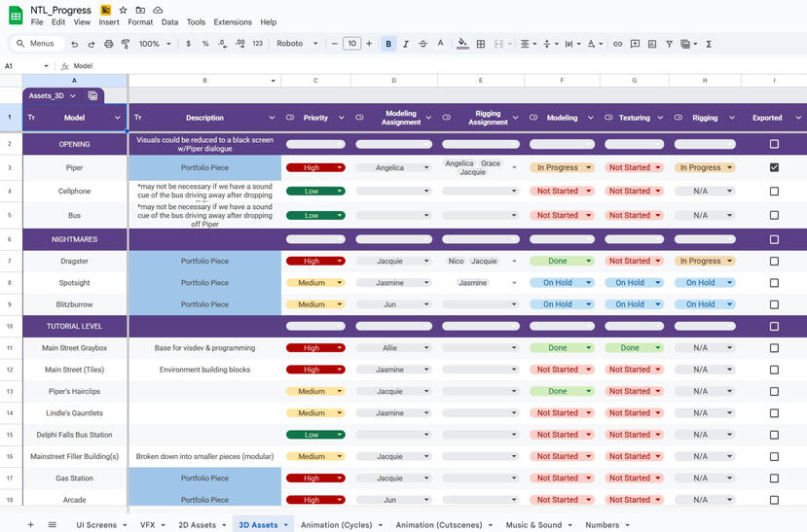The width and height of the screenshot is (807, 532).
Task: Open the Extensions menu
Action: click(233, 21)
